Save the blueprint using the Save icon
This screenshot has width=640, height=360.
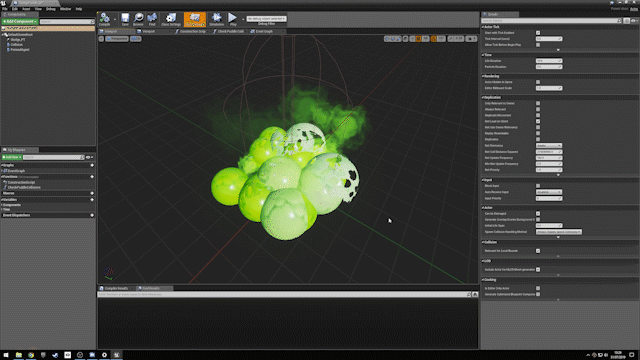(125, 19)
